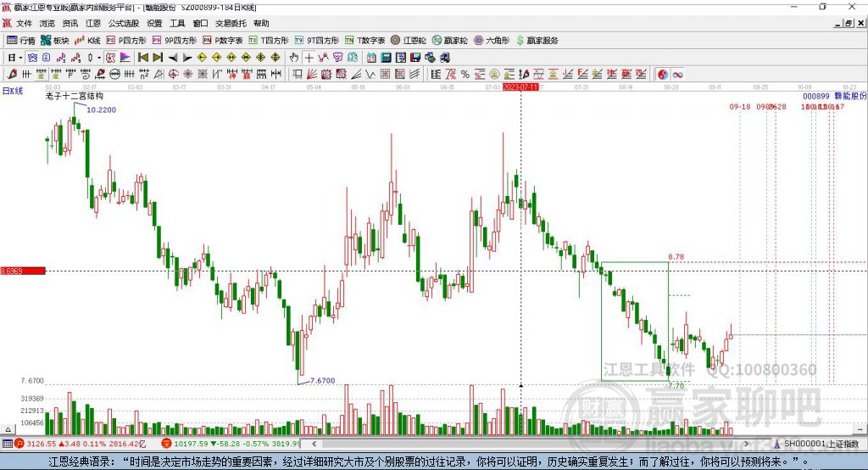Click the n² cycle lines tool
The image size is (868, 470).
coord(144,75)
